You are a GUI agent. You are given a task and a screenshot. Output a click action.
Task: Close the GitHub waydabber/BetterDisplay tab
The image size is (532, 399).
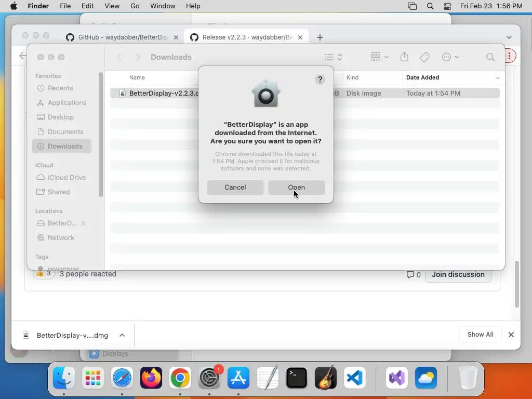pos(176,37)
